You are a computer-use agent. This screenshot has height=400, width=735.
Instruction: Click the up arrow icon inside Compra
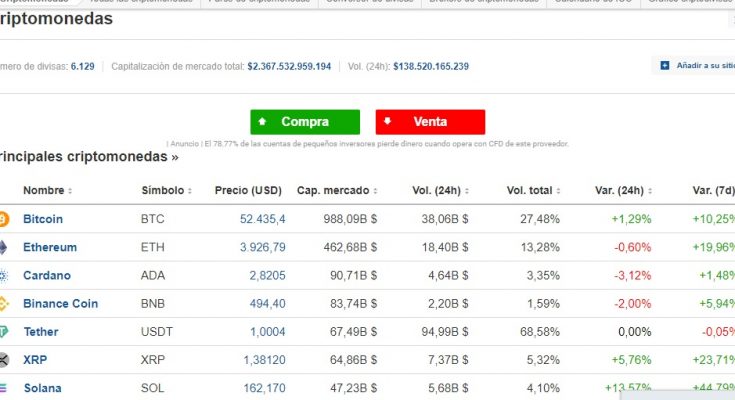pyautogui.click(x=262, y=121)
